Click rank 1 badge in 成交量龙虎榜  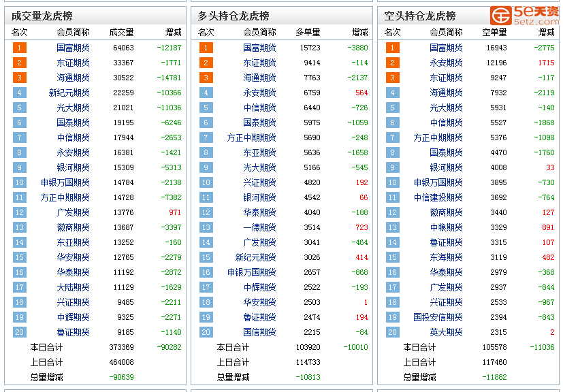(19, 48)
